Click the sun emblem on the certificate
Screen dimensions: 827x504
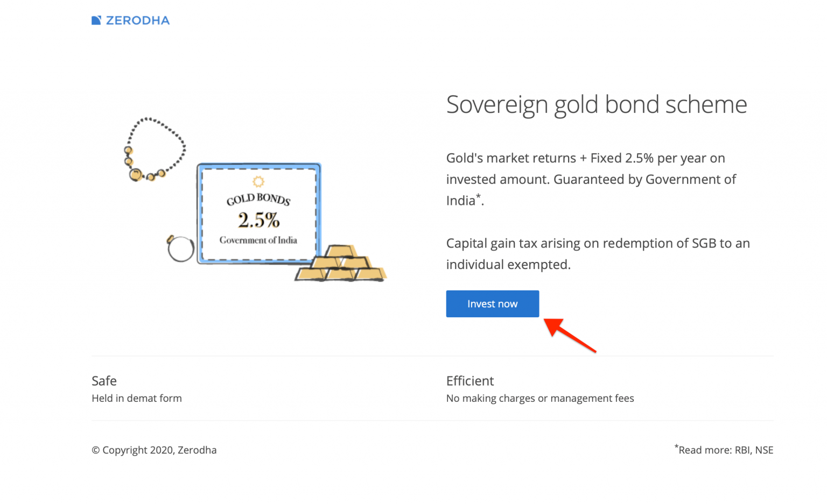coord(258,181)
